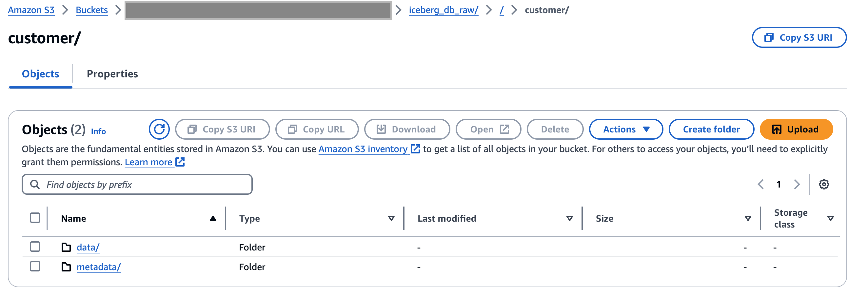Check the data/ folder checkbox
This screenshot has height=299, width=868.
[x=35, y=247]
